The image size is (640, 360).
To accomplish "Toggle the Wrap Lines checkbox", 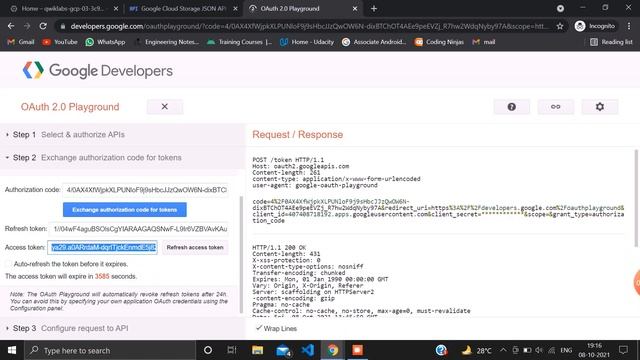I will click(259, 328).
